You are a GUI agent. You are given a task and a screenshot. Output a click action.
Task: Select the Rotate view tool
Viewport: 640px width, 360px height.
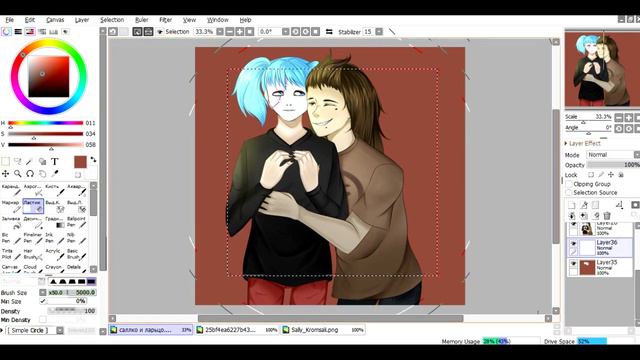tap(30, 174)
